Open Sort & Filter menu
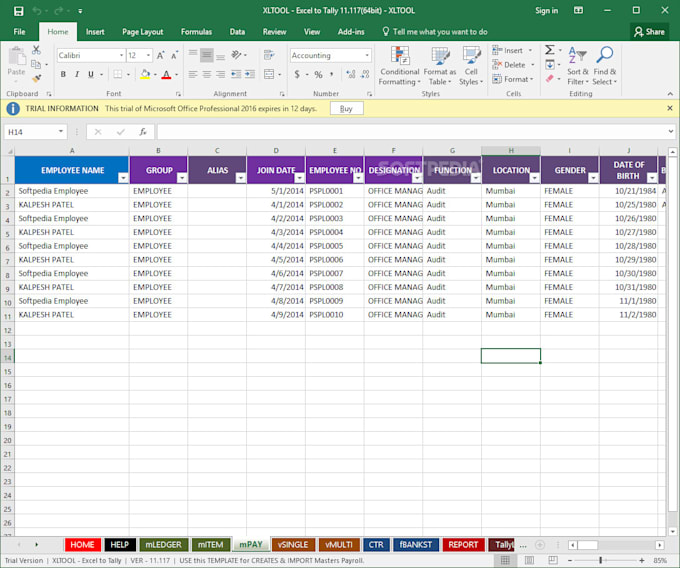The image size is (680, 568). pos(578,65)
